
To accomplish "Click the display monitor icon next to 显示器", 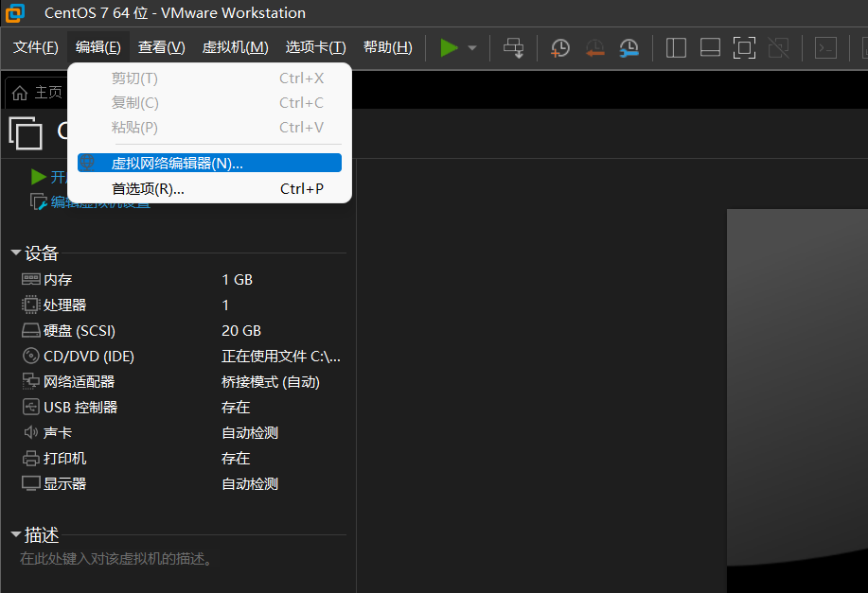I will pos(31,483).
